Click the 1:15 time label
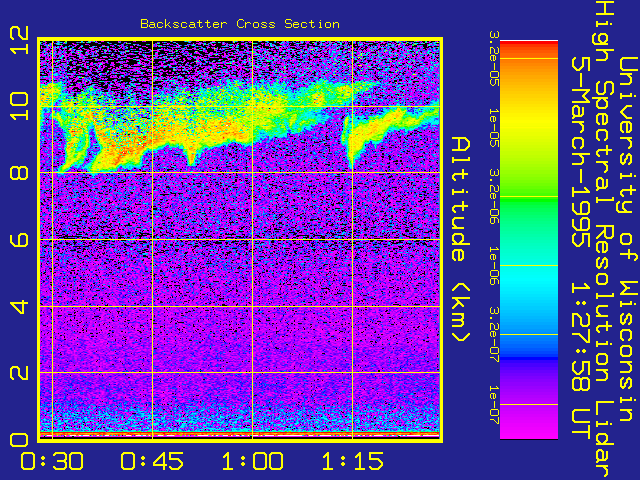Screen dimensions: 640x480 tap(353, 461)
